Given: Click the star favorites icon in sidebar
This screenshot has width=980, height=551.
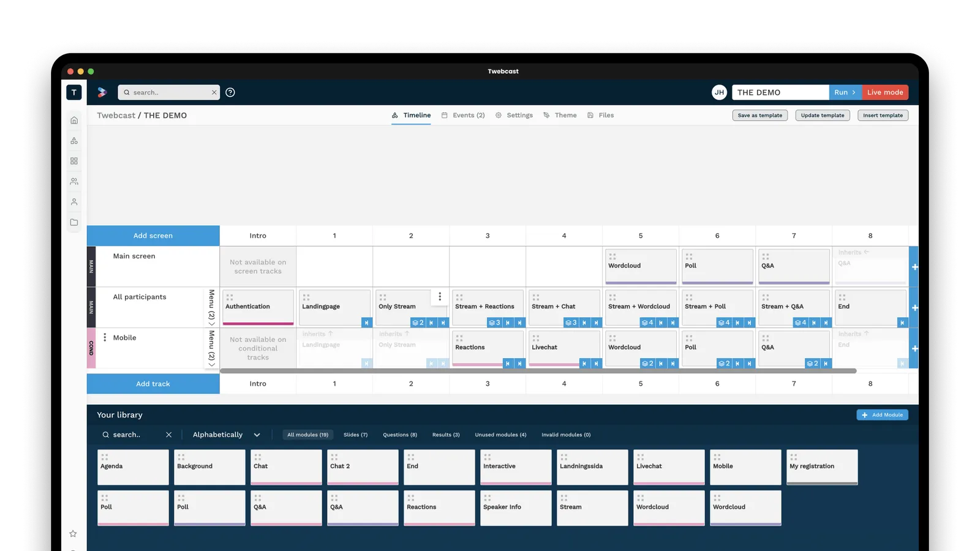Looking at the screenshot, I should pyautogui.click(x=73, y=534).
